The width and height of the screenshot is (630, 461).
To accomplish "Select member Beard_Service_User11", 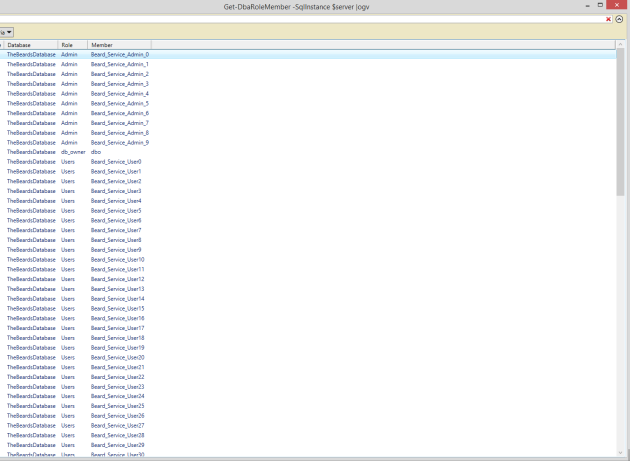I will [118, 269].
